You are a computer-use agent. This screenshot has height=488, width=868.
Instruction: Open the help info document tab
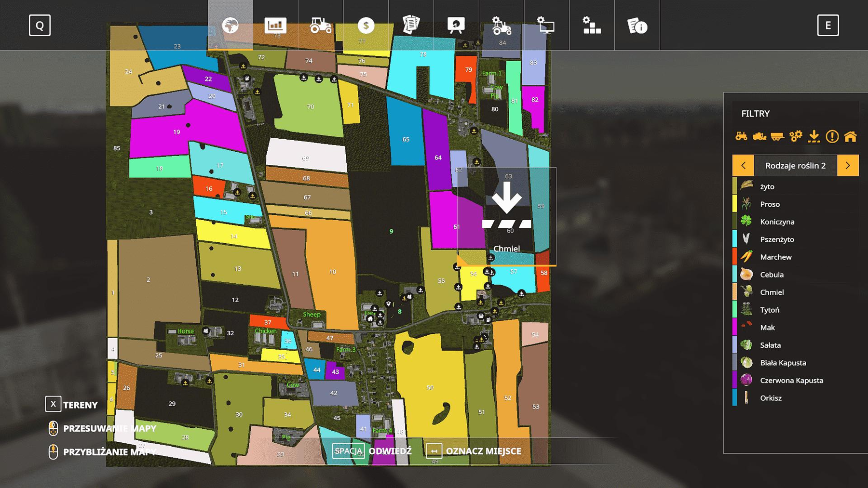point(637,25)
